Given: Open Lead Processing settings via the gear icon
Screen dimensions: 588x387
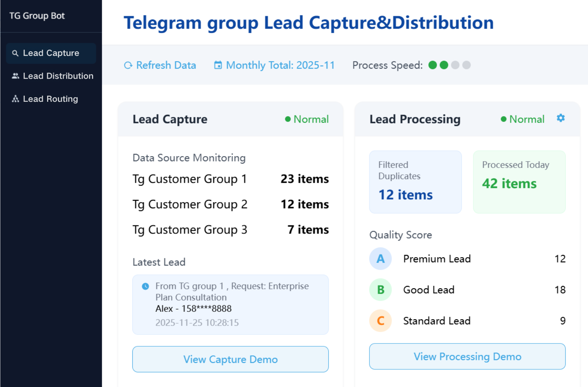Looking at the screenshot, I should pyautogui.click(x=560, y=118).
